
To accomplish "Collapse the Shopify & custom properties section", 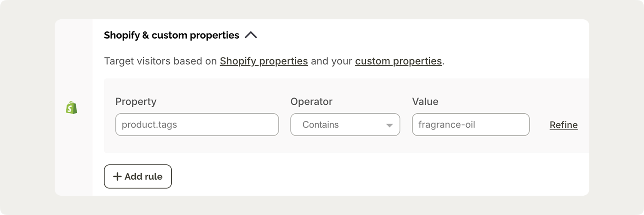I will [251, 35].
